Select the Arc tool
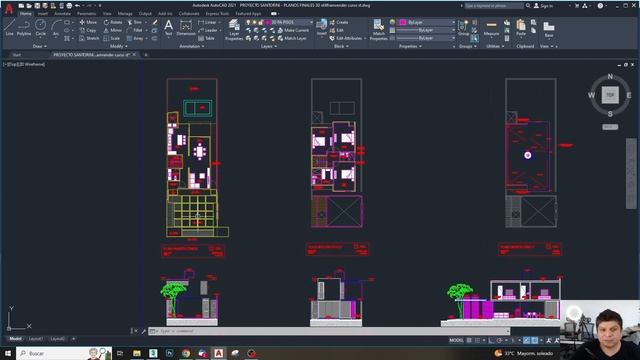Viewport: 640px width, 360px height. [x=56, y=28]
